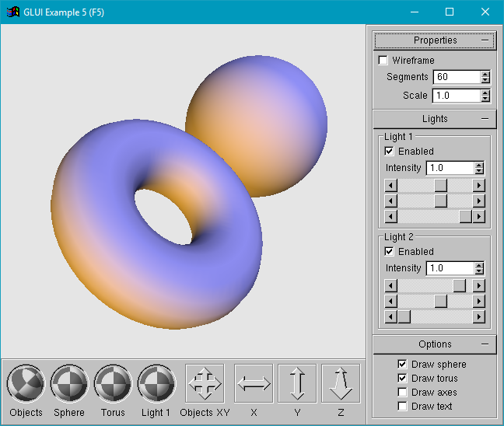This screenshot has height=426, width=504.
Task: Decrease Light 1 Intensity spinner
Action: (479, 171)
